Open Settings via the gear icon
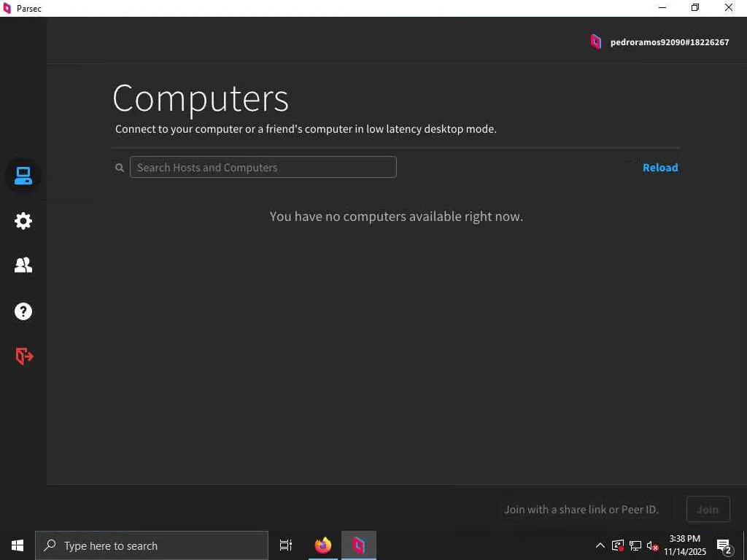Viewport: 747px width, 560px height. point(23,221)
